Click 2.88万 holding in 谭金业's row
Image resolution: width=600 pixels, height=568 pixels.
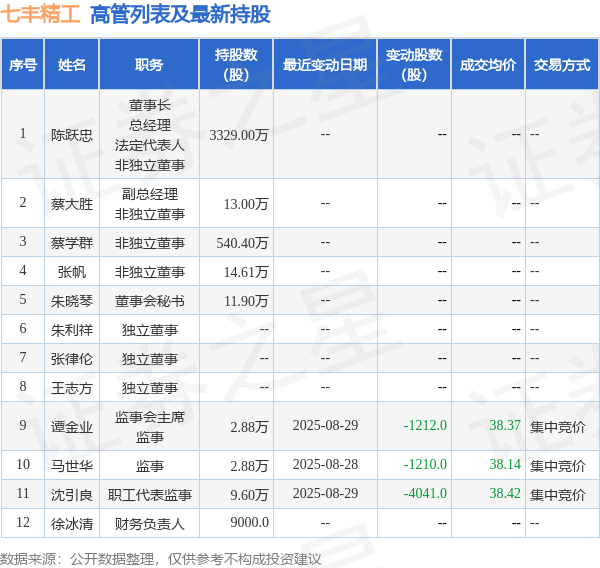coord(249,426)
